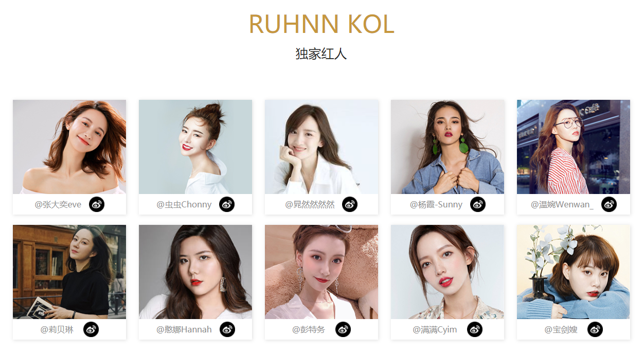Open Weibo icon next to @杨霞-Sunny
Image resolution: width=644 pixels, height=352 pixels.
(478, 204)
